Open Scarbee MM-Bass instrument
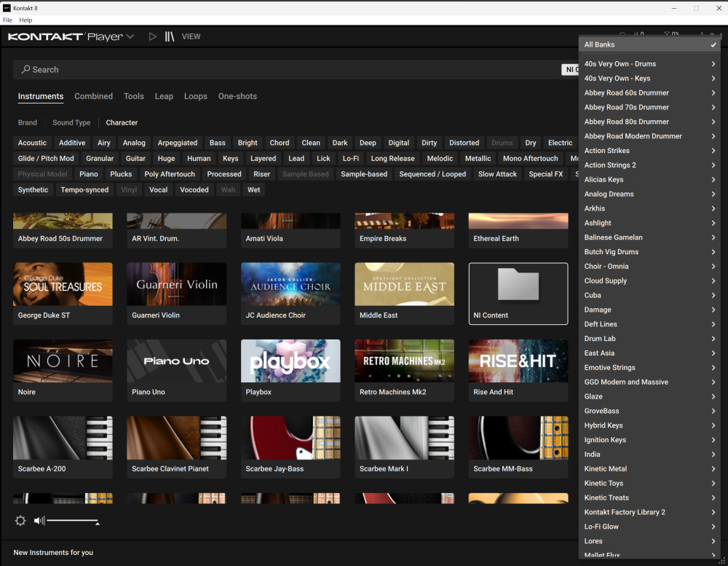 pos(518,447)
